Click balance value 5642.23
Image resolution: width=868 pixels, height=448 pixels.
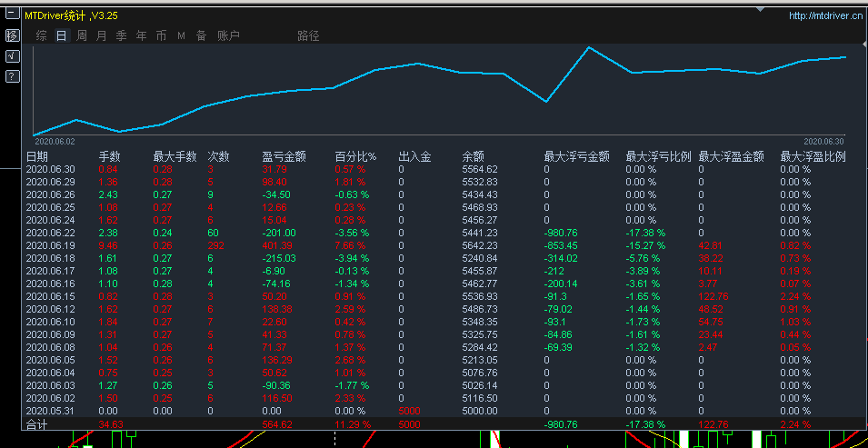[480, 246]
